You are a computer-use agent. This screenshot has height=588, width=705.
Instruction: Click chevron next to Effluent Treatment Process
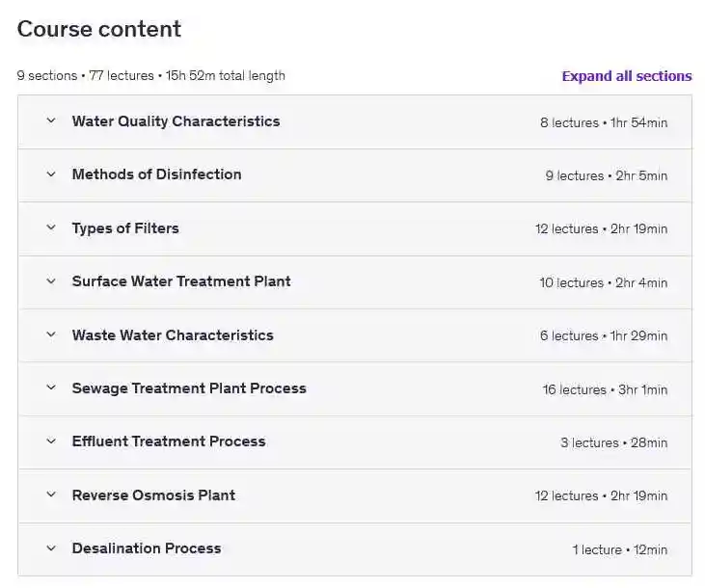pyautogui.click(x=51, y=441)
